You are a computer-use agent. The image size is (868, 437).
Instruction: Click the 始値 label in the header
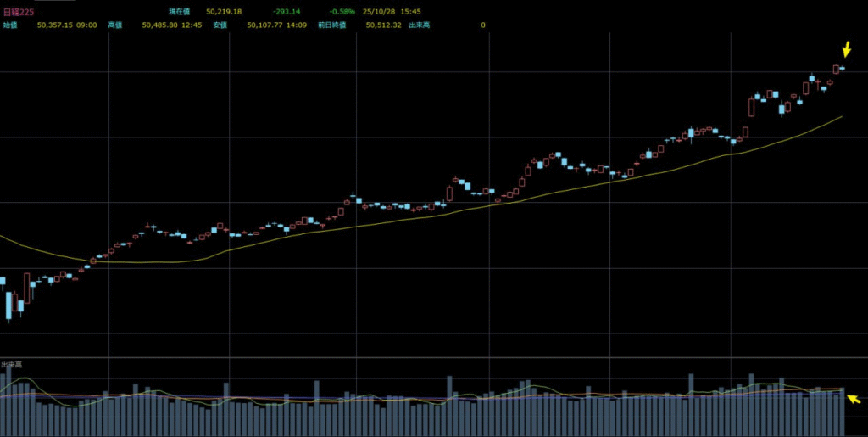click(x=10, y=25)
